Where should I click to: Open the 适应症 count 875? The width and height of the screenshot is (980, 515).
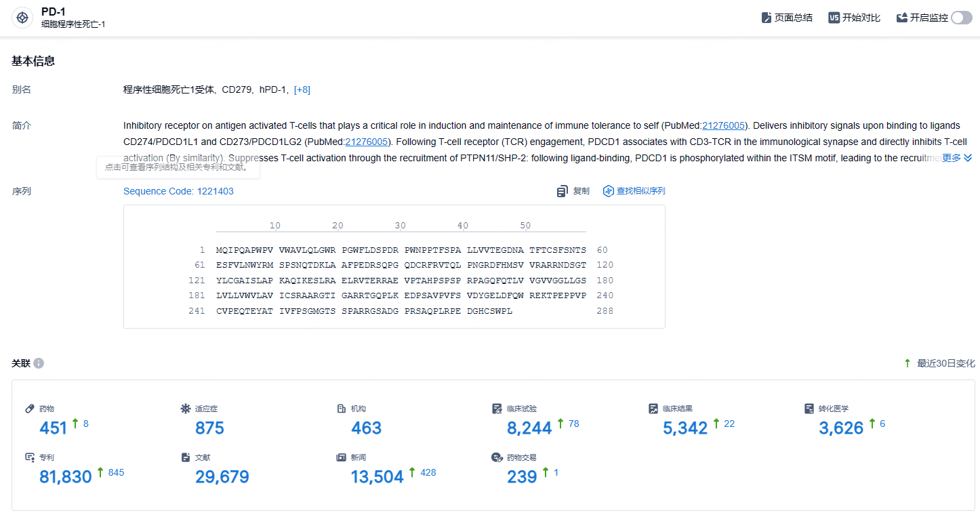[209, 428]
